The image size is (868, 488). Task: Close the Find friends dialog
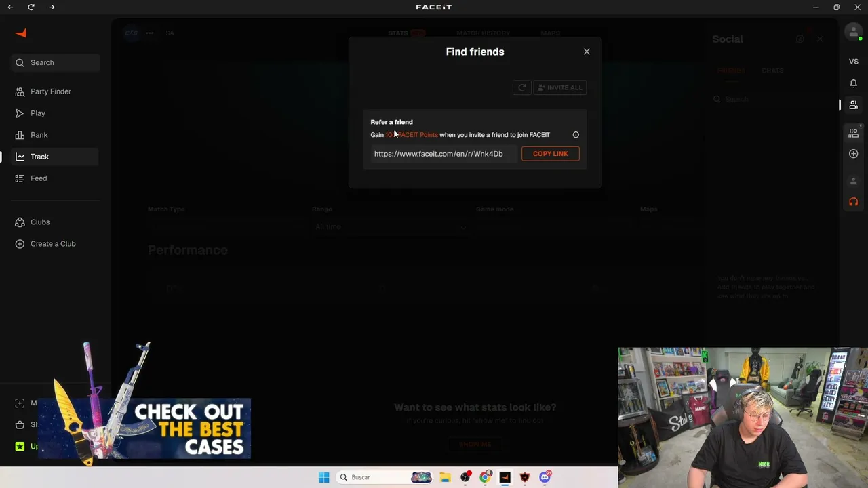[587, 52]
